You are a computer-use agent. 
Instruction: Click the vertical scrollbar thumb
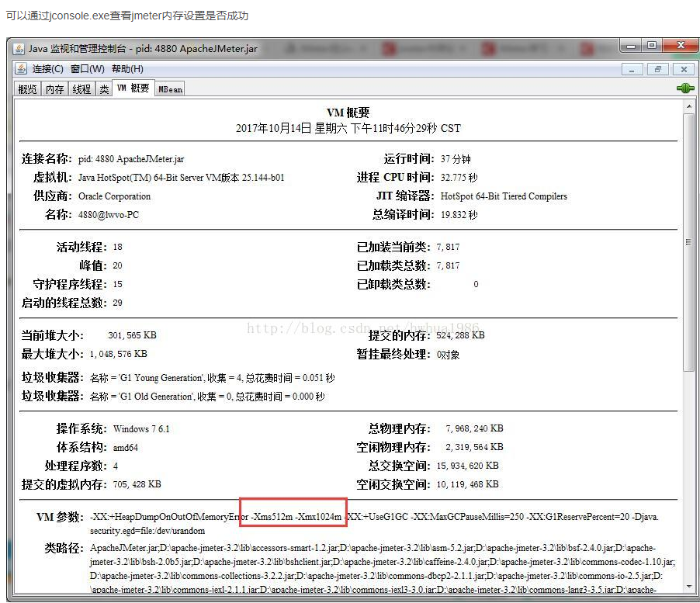coord(689,242)
